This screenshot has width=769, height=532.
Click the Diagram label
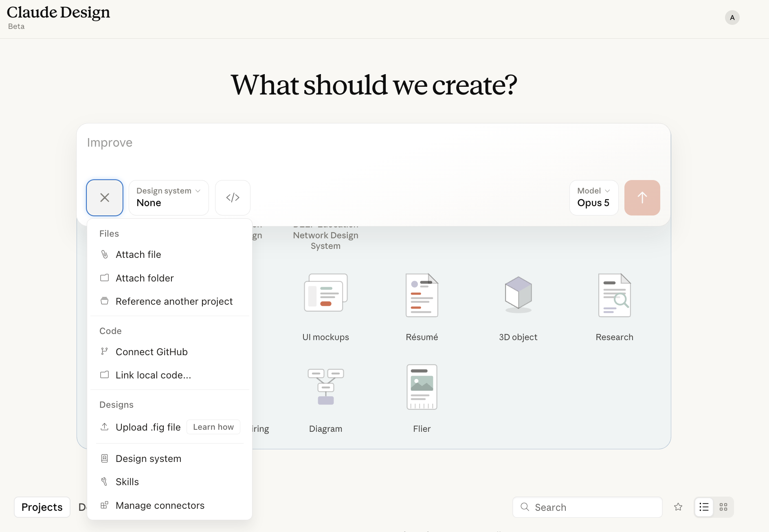pos(325,429)
